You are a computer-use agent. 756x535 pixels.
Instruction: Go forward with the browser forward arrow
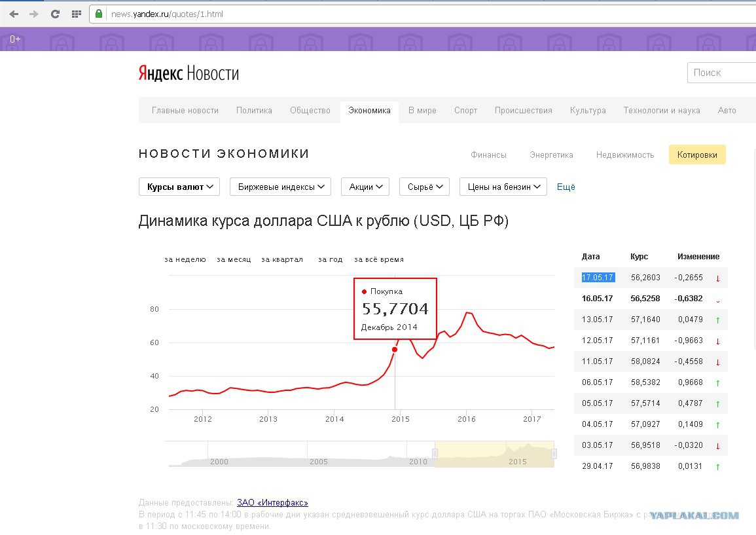[34, 14]
